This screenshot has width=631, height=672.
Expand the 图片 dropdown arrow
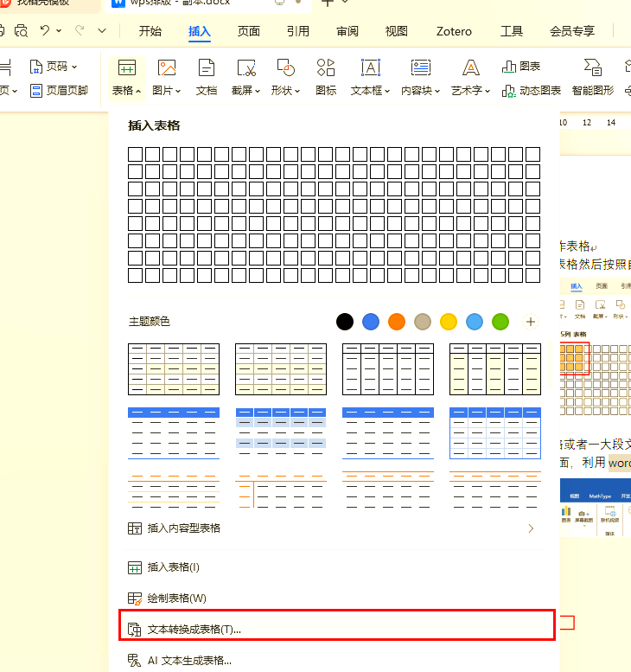(x=178, y=92)
